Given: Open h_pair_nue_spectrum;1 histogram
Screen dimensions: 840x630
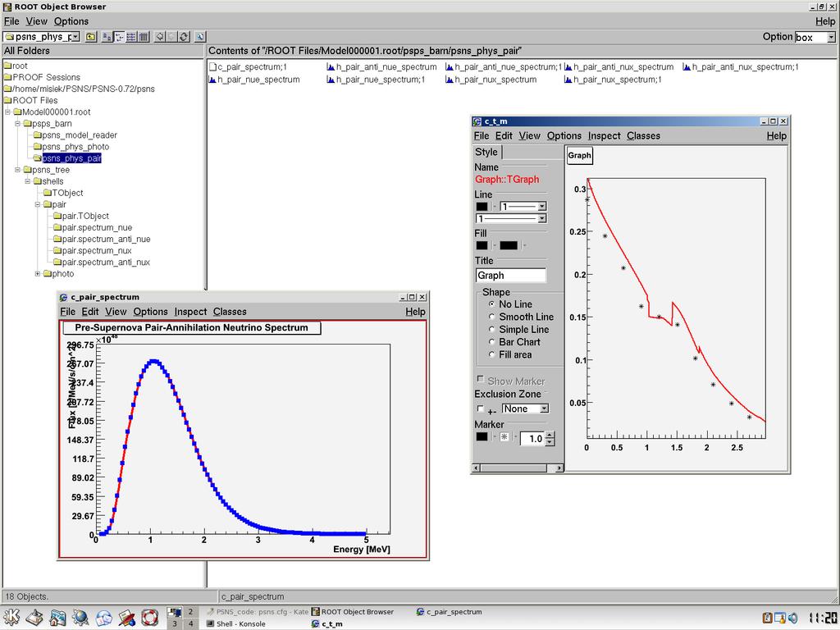Looking at the screenshot, I should click(376, 80).
